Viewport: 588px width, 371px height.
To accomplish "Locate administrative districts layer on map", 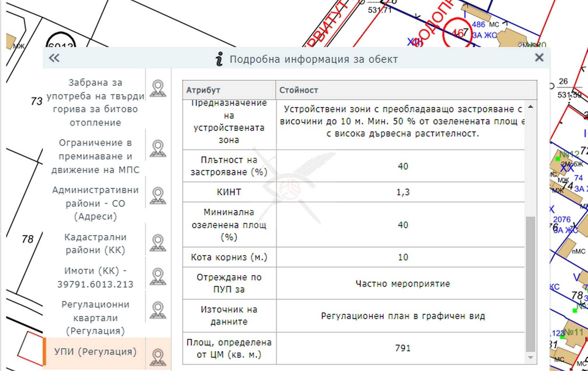I will click(158, 196).
